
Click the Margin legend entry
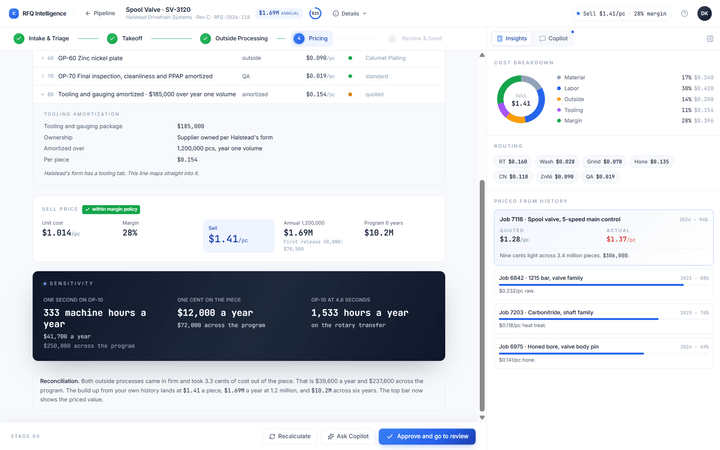tap(636, 121)
